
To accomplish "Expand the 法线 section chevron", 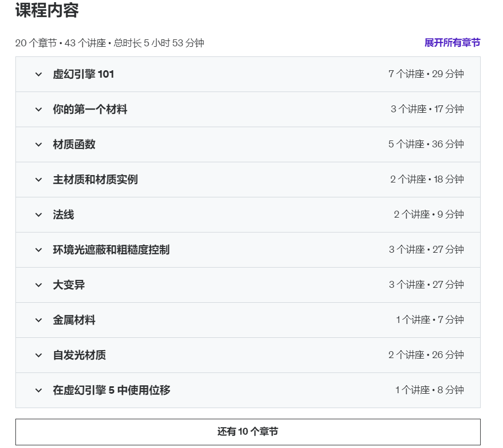I will click(x=38, y=215).
